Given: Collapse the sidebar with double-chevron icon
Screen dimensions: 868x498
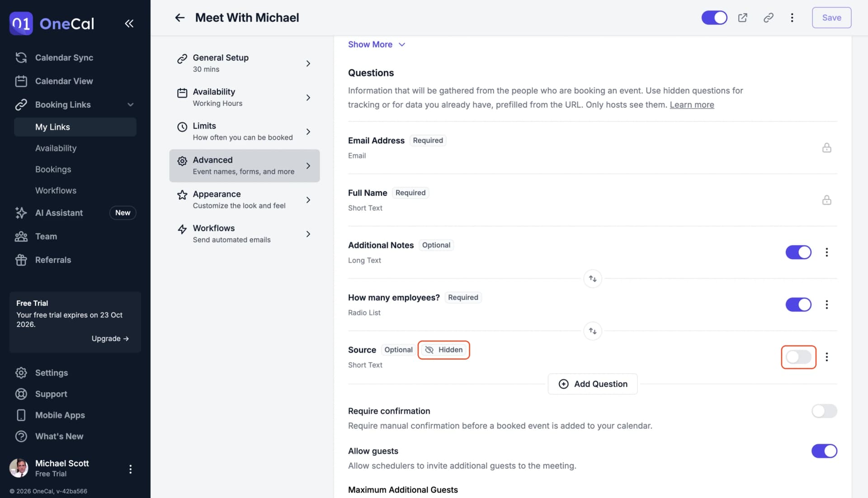Looking at the screenshot, I should 129,24.
